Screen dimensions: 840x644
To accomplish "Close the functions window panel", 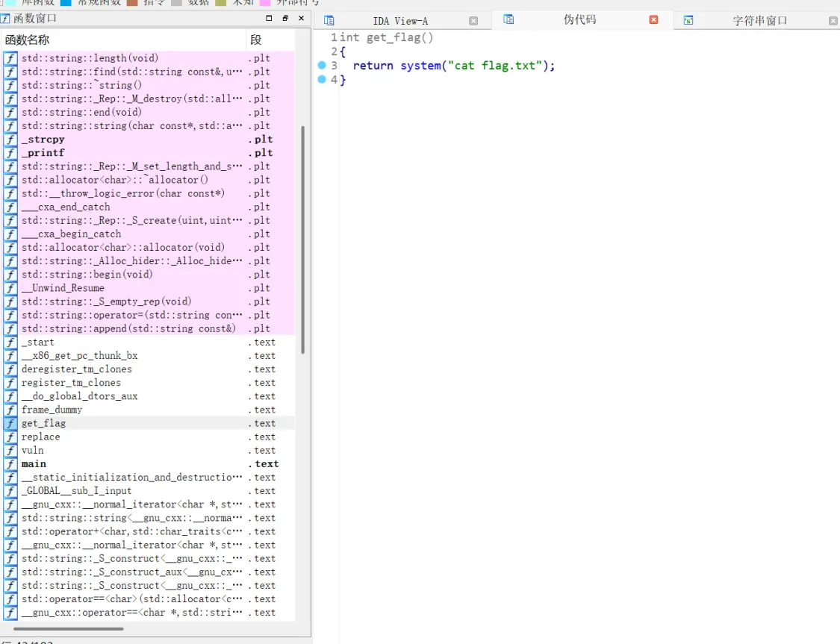I will (301, 18).
